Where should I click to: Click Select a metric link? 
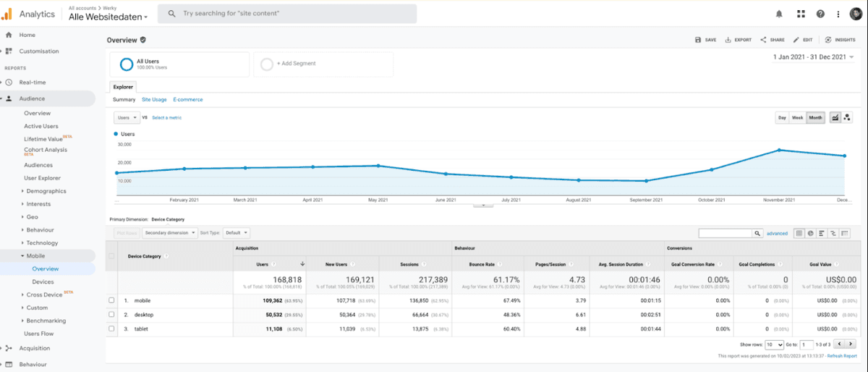166,117
